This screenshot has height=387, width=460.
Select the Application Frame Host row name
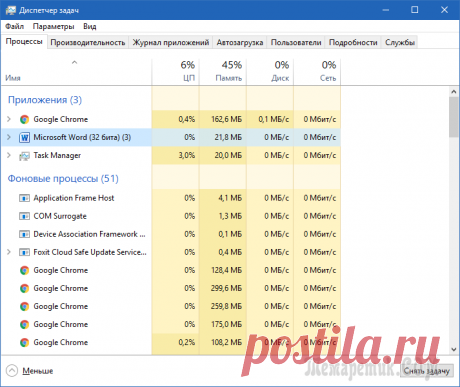(x=74, y=198)
